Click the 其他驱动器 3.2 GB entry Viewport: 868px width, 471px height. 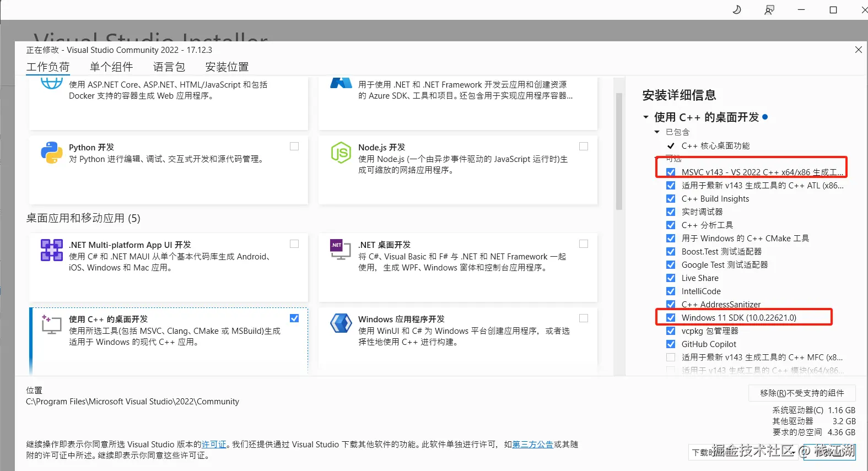tap(814, 421)
